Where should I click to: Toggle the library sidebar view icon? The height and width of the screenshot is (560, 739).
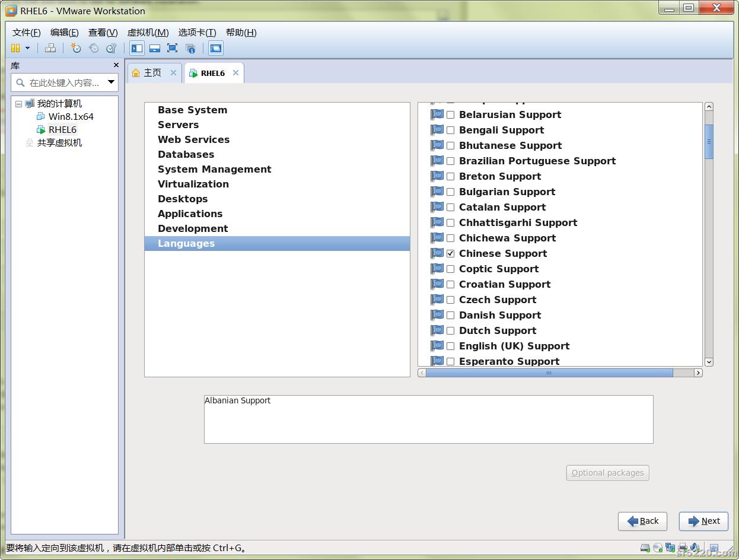click(x=137, y=48)
